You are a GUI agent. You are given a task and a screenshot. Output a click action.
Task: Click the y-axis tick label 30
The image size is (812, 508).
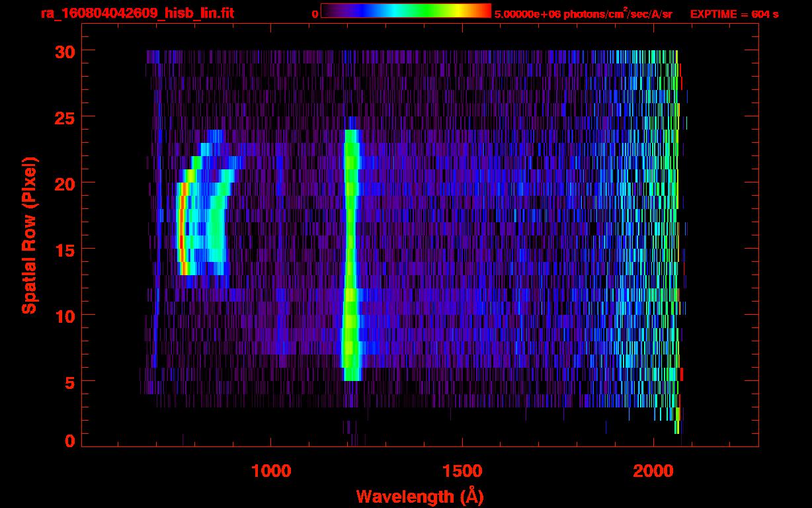(64, 51)
